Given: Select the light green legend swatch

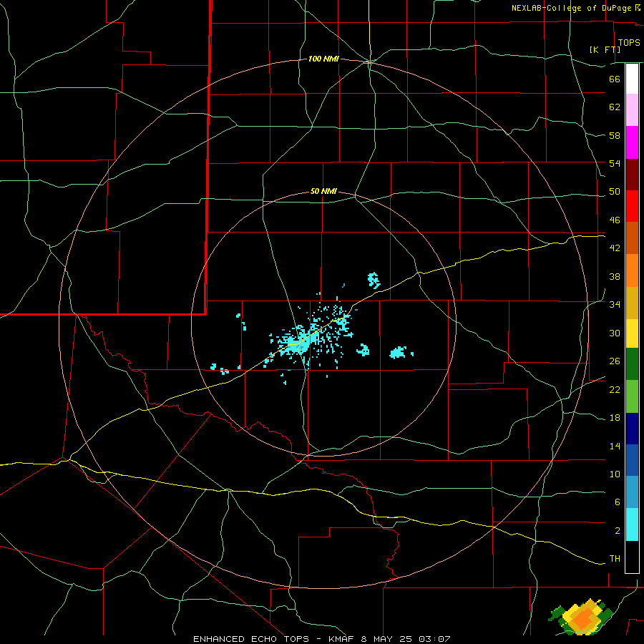Looking at the screenshot, I should coord(632,396).
